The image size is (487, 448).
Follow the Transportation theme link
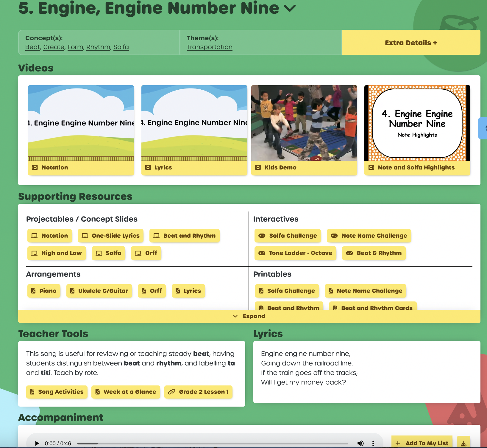(210, 47)
